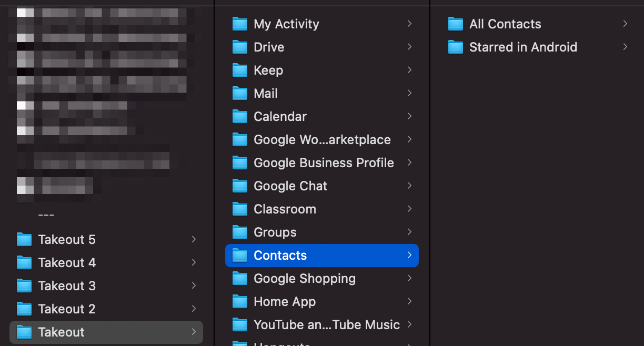The height and width of the screenshot is (346, 644).
Task: Select the Takeout 3 folder name
Action: tap(67, 286)
